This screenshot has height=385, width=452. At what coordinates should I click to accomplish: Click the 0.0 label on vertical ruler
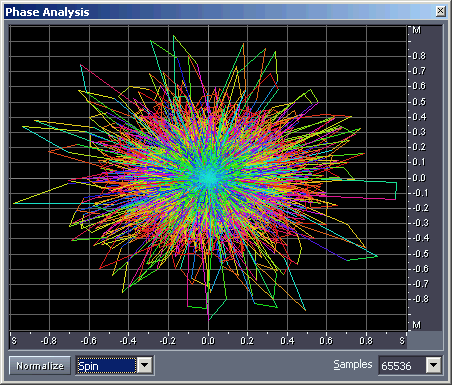[419, 178]
